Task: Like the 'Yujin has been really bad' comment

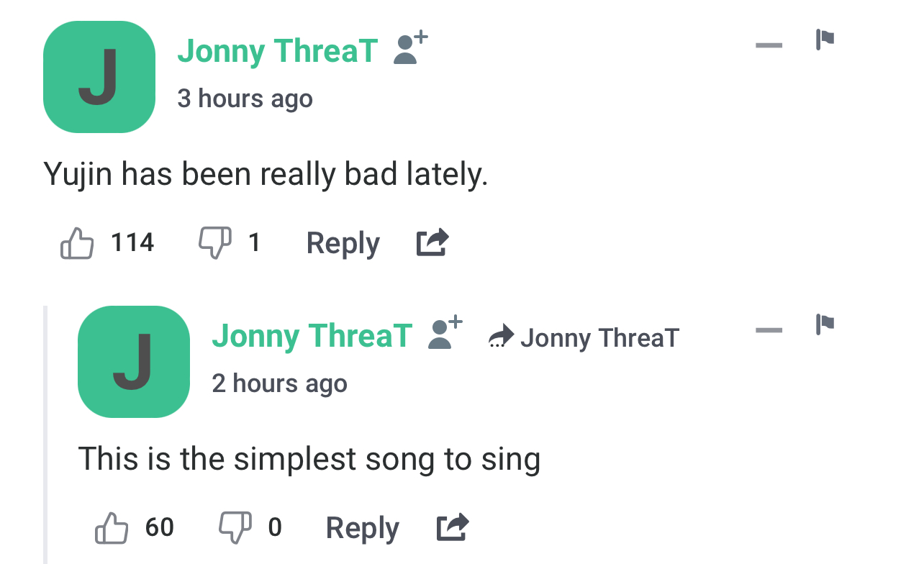Action: [x=78, y=242]
